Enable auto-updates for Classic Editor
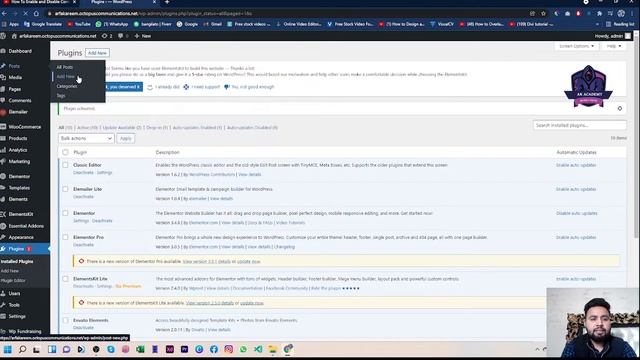 pos(576,165)
